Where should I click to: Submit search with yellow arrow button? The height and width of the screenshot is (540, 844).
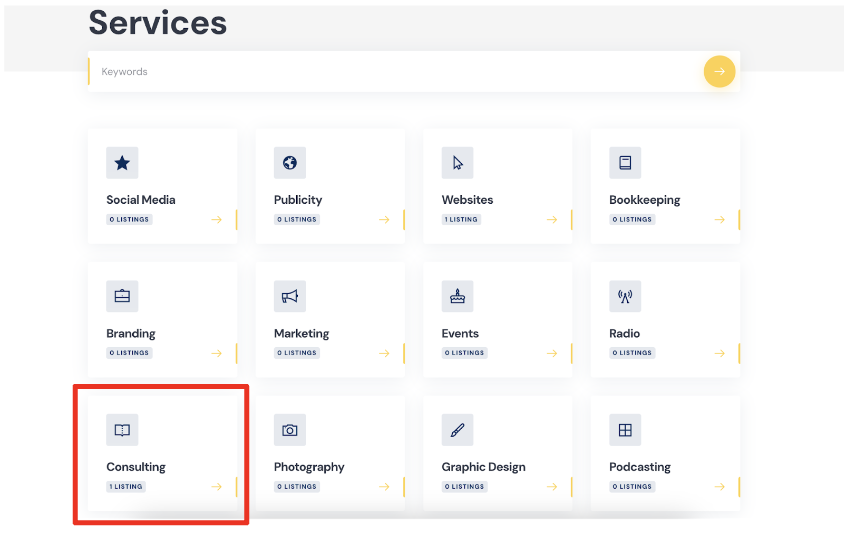click(x=719, y=72)
